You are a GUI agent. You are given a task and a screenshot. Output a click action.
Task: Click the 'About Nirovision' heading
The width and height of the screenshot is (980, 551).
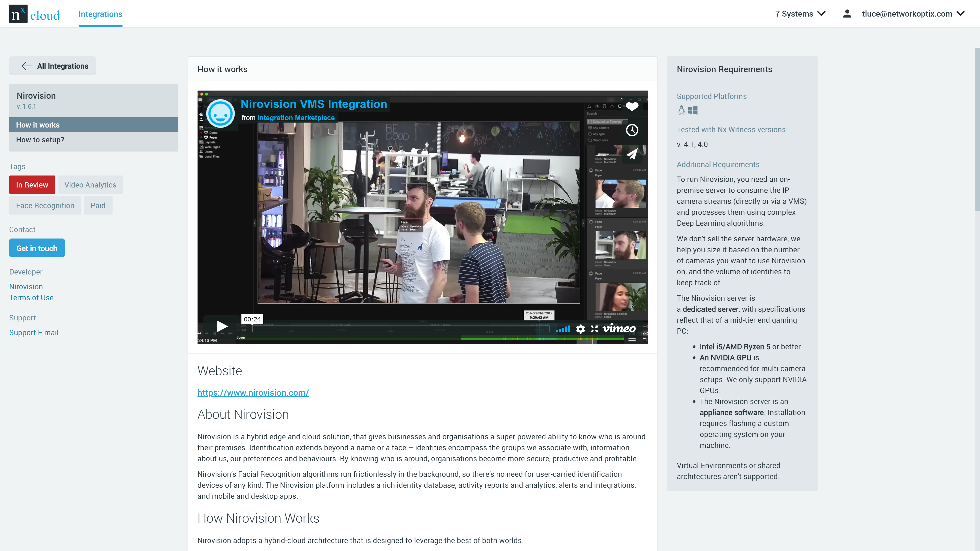[x=243, y=415]
